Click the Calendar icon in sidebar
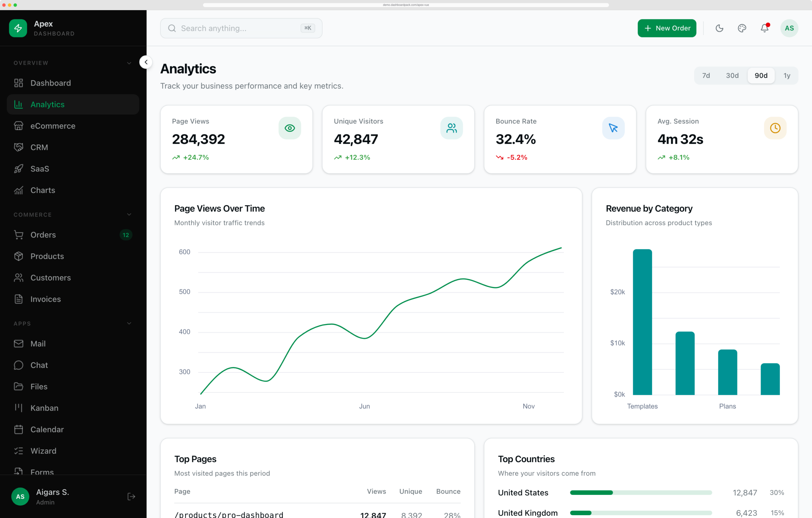 pyautogui.click(x=18, y=429)
